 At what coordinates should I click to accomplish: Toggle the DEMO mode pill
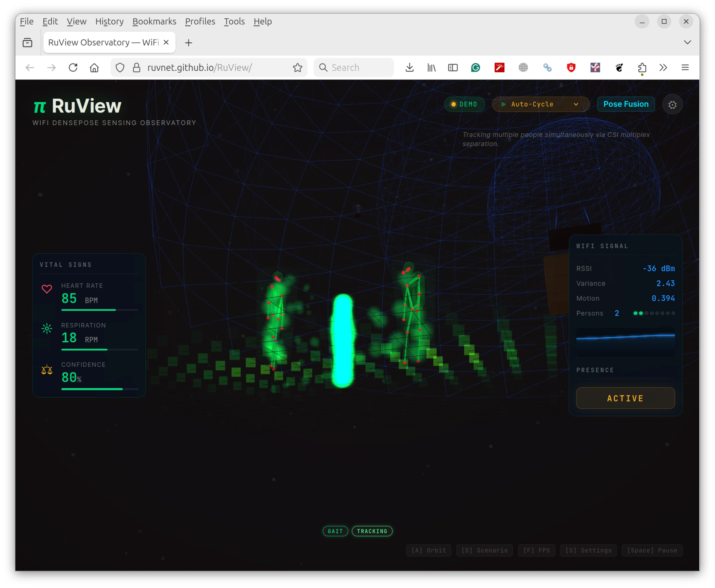tap(464, 104)
